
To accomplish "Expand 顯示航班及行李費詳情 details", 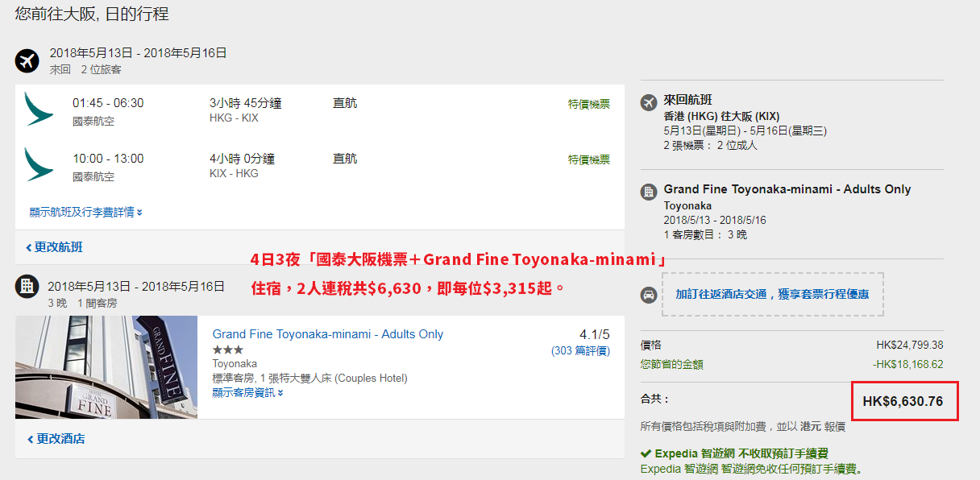I will click(85, 213).
